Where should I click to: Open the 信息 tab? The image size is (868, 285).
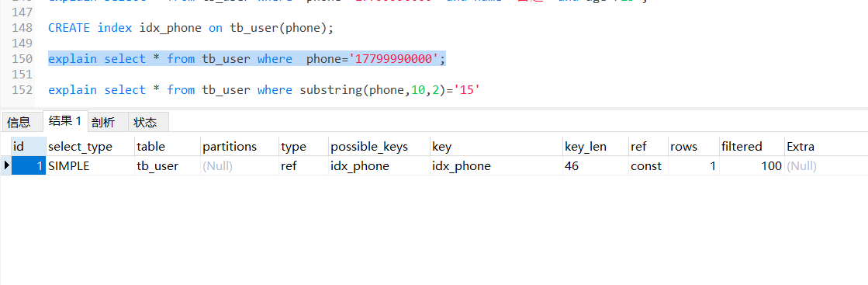(19, 123)
